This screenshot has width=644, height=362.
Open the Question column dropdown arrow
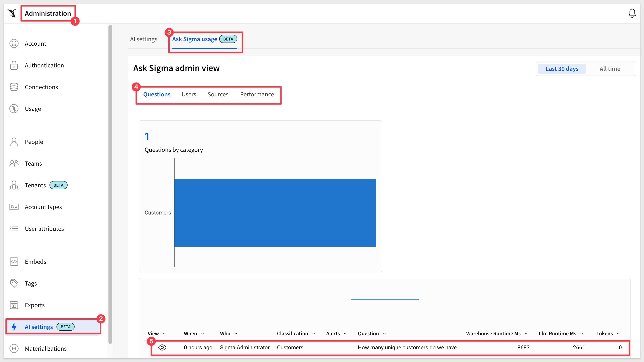(x=385, y=334)
